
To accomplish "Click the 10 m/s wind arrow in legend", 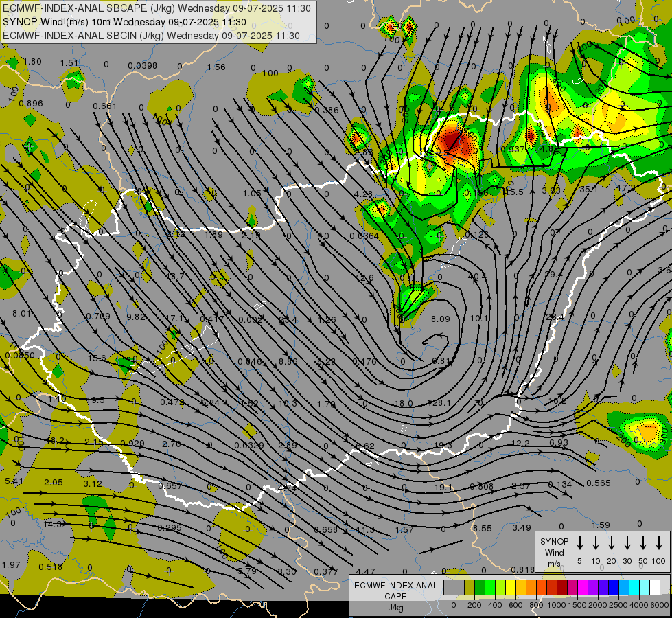I will [596, 543].
